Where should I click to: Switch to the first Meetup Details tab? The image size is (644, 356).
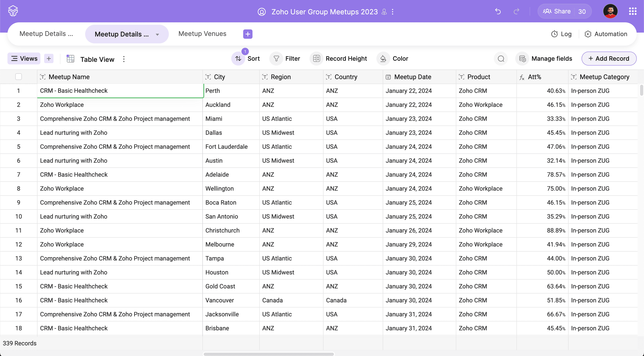[x=46, y=34]
